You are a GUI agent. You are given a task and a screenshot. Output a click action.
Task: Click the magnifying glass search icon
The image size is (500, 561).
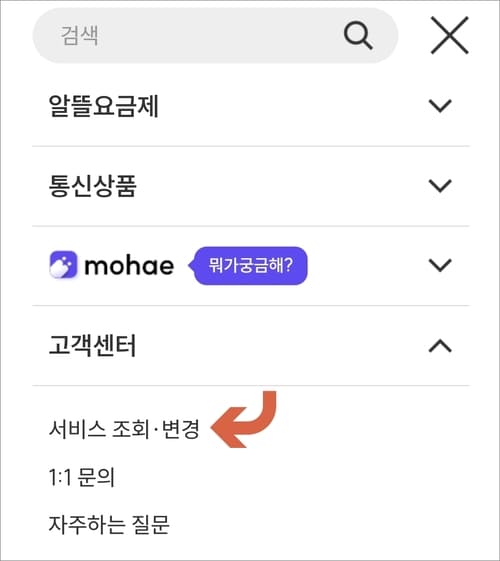click(x=358, y=35)
